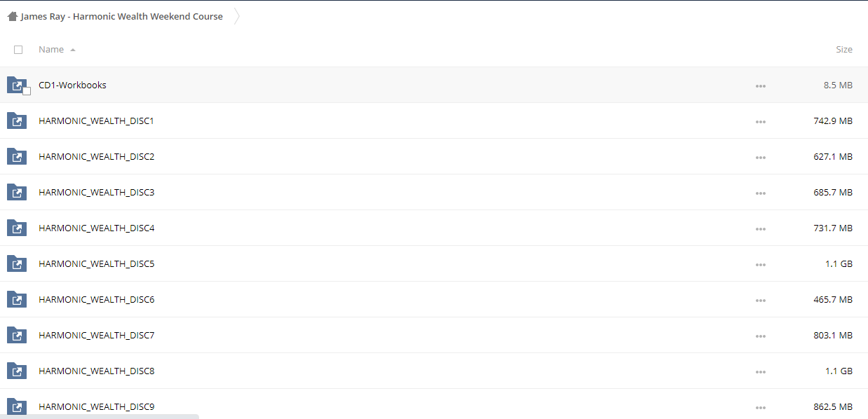Sort the list by Name column
This screenshot has width=868, height=419.
pyautogui.click(x=51, y=50)
